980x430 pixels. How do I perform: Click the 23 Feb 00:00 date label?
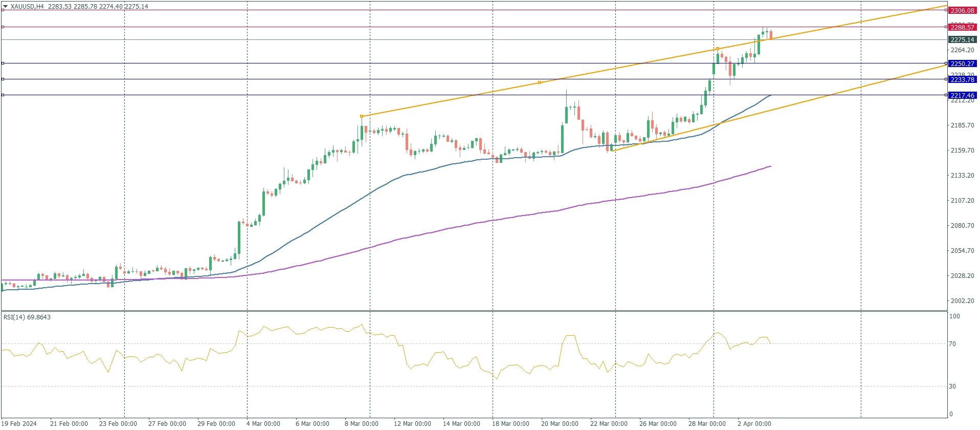tap(118, 424)
